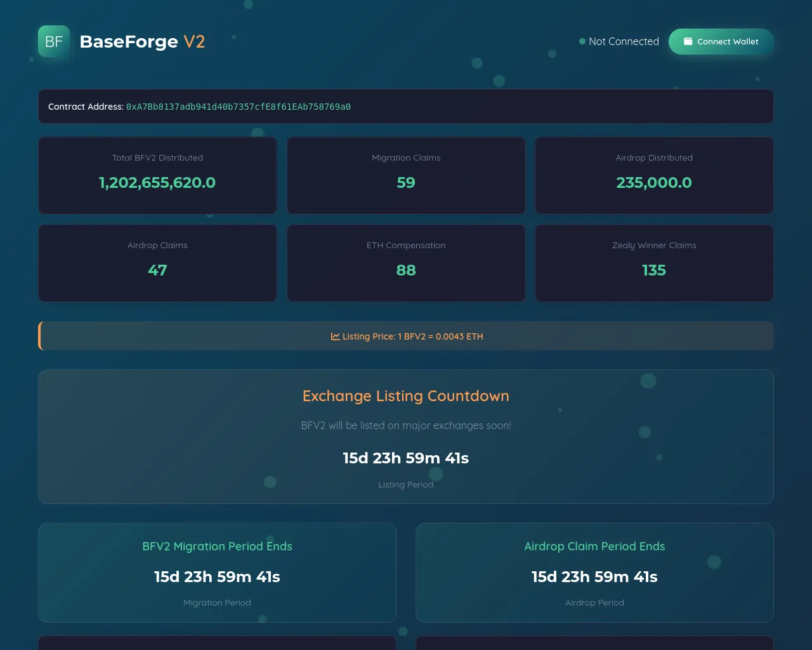Click the Exchange Listing countdown timer
The image size is (812, 650).
pos(406,458)
